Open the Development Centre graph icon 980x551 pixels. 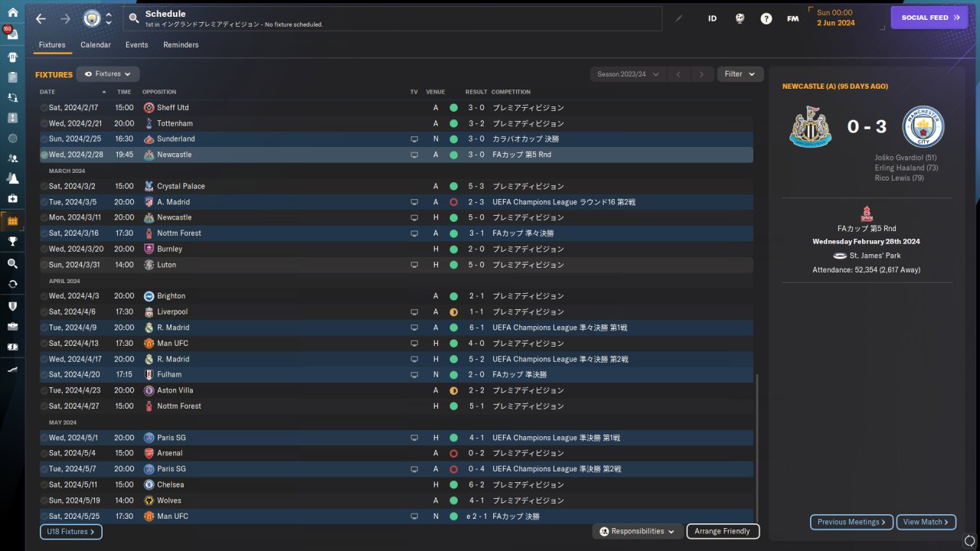pyautogui.click(x=12, y=369)
